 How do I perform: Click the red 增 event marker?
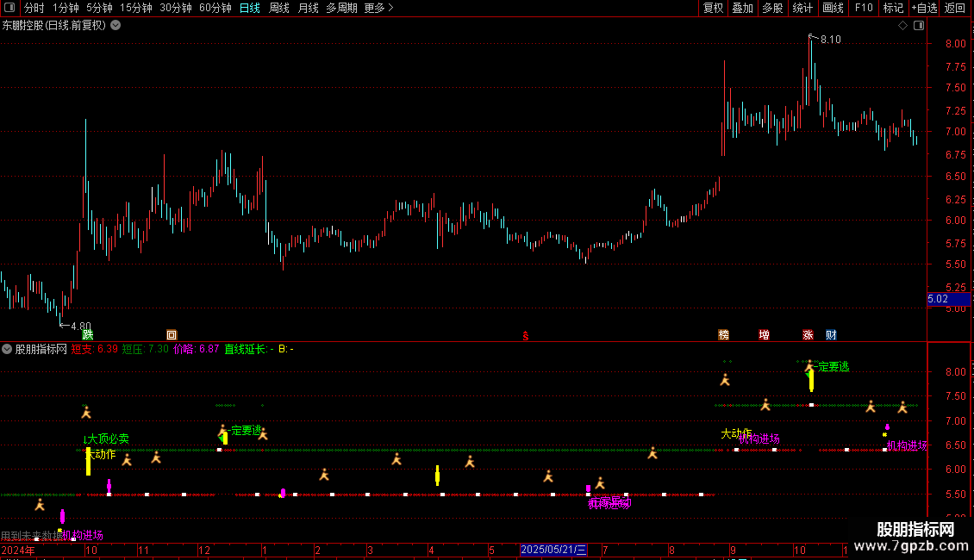click(x=764, y=335)
